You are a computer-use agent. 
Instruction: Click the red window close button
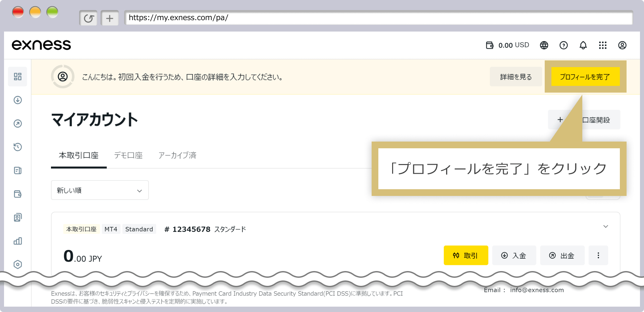click(18, 12)
